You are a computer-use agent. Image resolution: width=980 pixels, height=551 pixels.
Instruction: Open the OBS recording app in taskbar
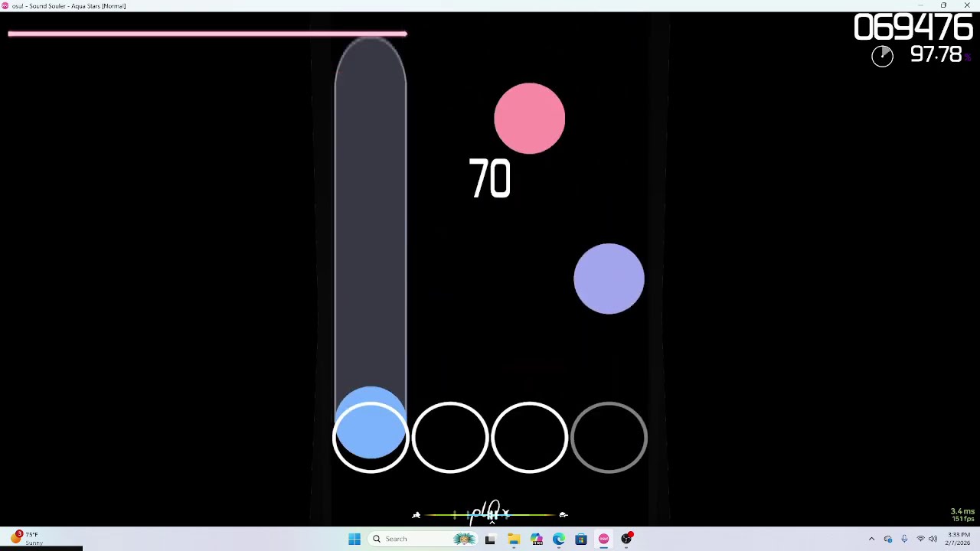(x=627, y=539)
